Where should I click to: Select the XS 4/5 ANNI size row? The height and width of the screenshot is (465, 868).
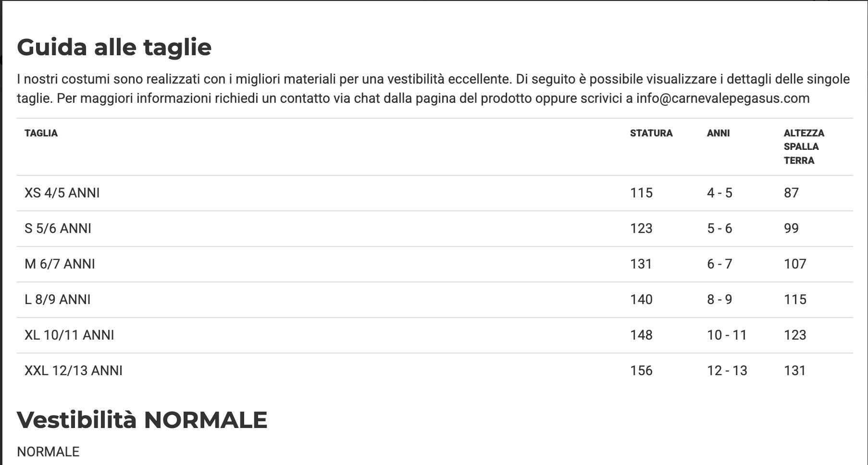coord(62,193)
